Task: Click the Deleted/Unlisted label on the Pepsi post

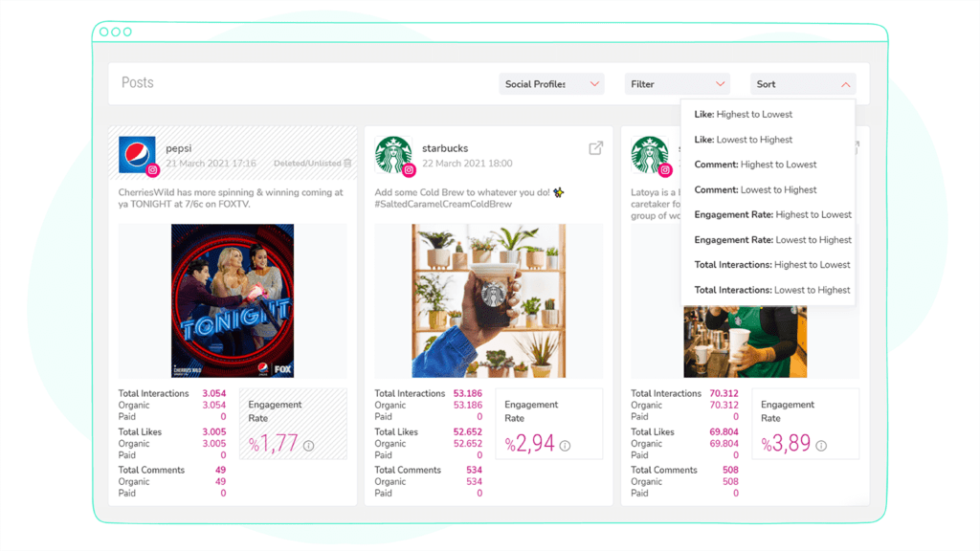Action: coord(307,163)
